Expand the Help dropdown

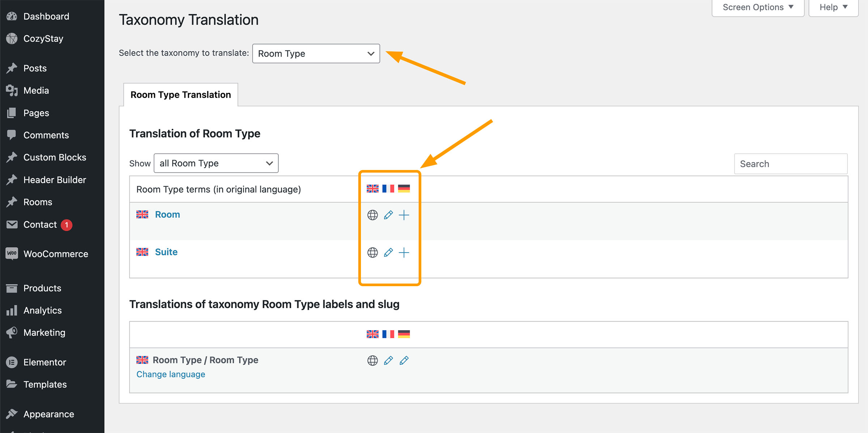(x=833, y=7)
